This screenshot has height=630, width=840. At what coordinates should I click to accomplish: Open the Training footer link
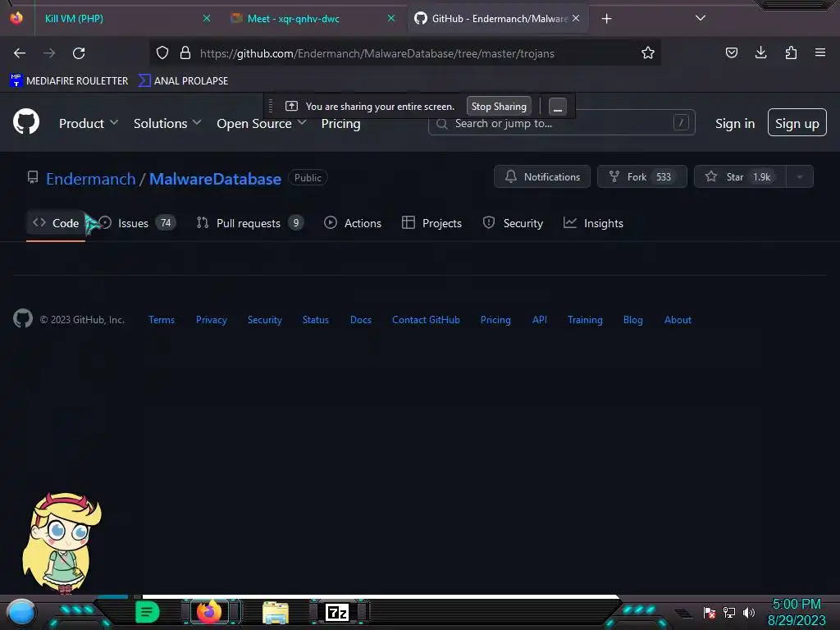point(585,320)
